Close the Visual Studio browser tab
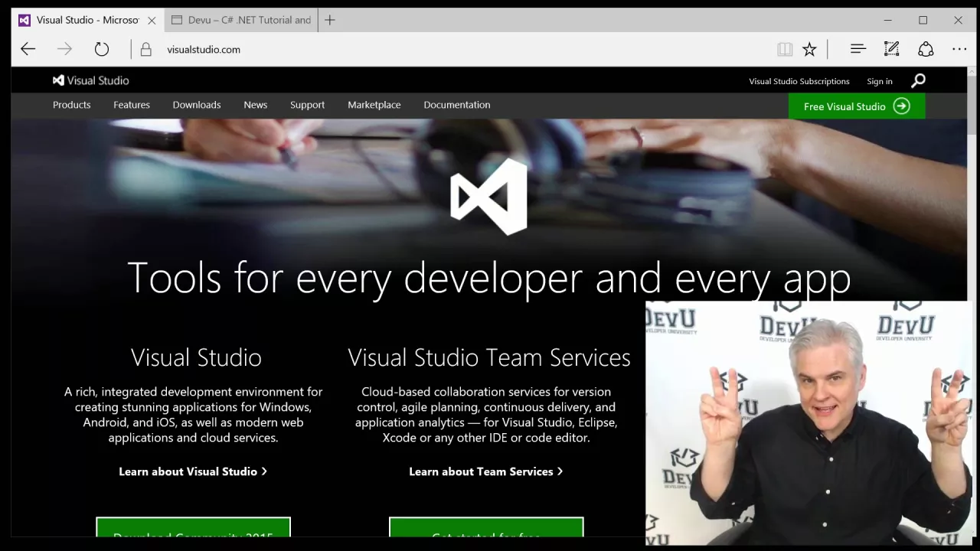 pos(152,20)
